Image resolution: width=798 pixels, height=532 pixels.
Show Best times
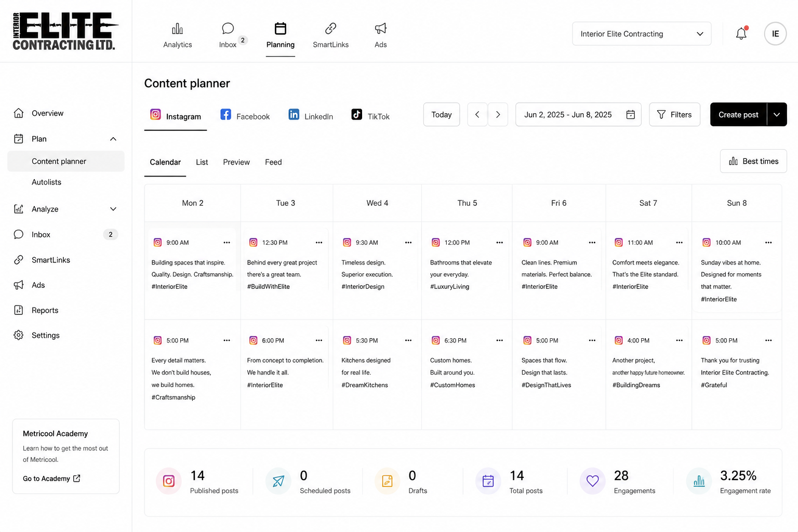point(753,161)
